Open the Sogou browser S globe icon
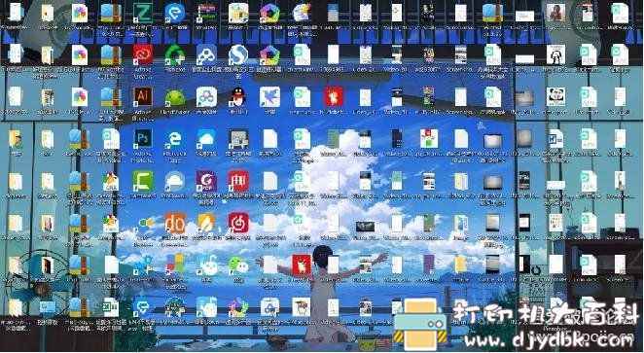 238,54
